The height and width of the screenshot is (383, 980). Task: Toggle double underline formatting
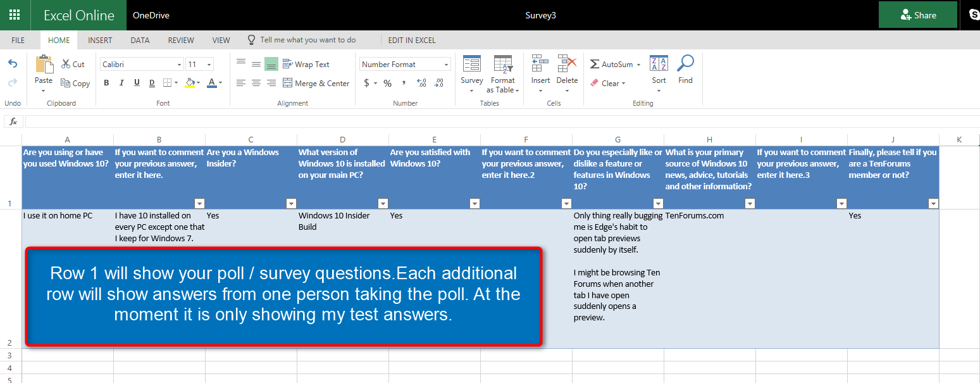click(x=152, y=83)
